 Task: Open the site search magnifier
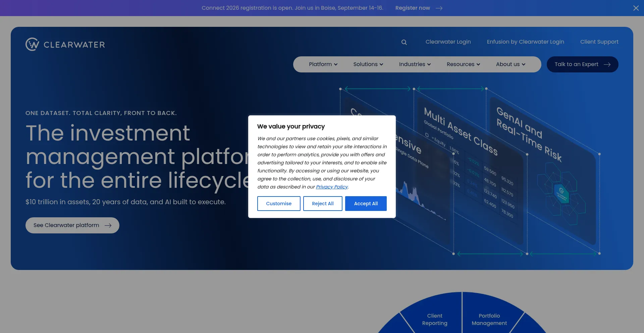point(404,42)
